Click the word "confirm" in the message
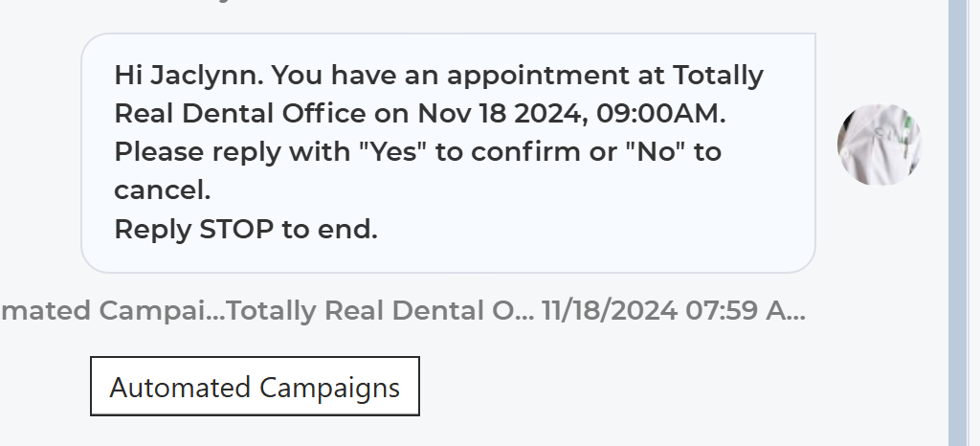This screenshot has width=980, height=446. [x=526, y=152]
